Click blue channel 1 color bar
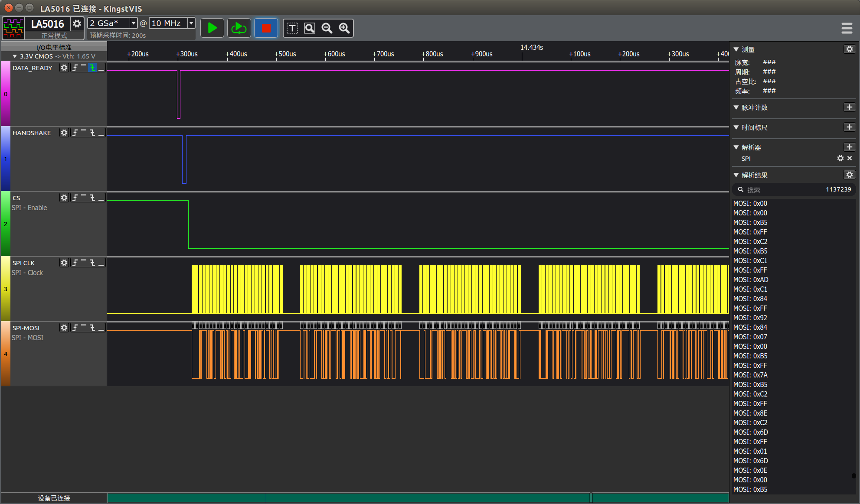Viewport: 860px width, 504px height. tap(6, 159)
